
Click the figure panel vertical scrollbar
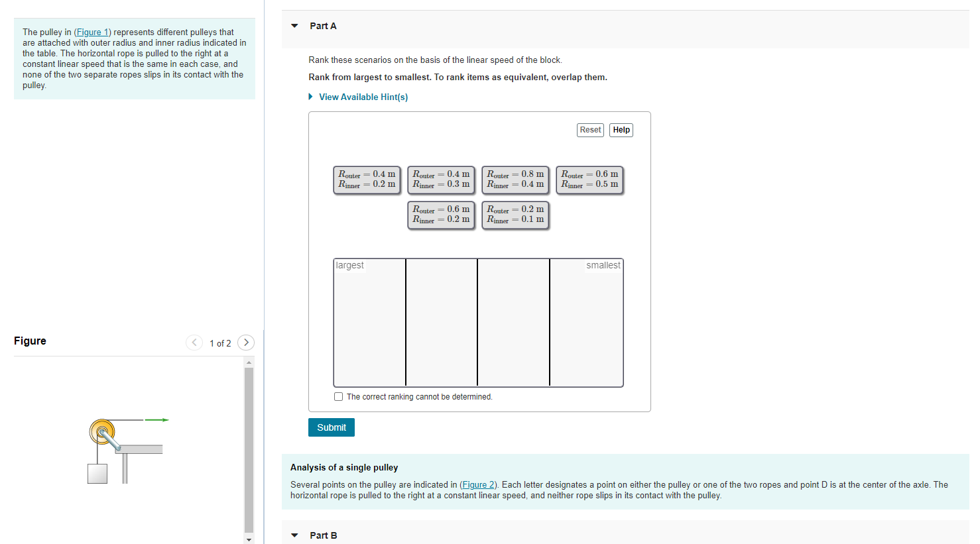pyautogui.click(x=249, y=450)
